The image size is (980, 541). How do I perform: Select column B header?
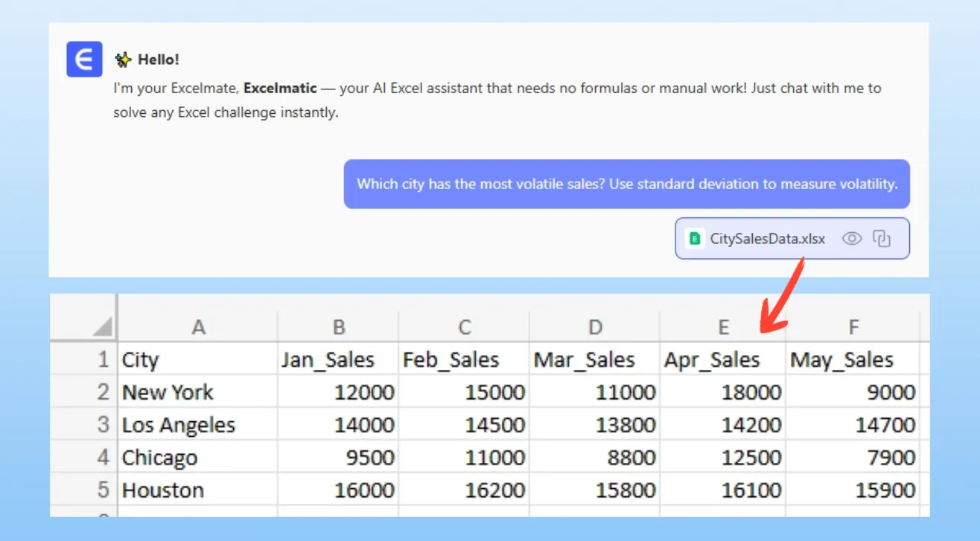(x=338, y=327)
